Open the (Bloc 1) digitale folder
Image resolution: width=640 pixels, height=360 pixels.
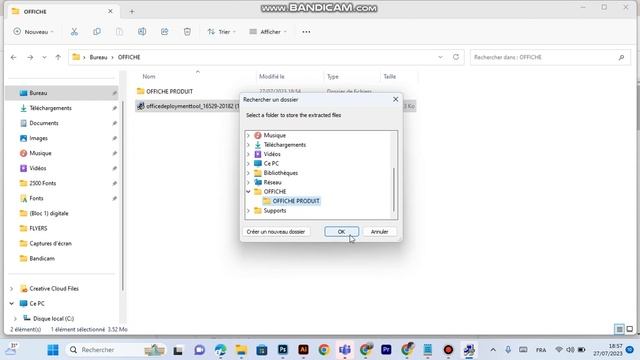[49, 213]
